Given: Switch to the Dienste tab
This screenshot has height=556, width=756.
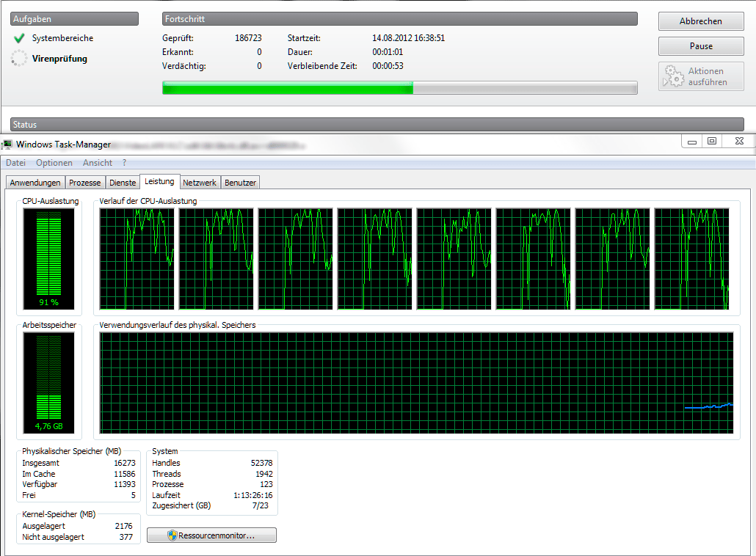Looking at the screenshot, I should tap(123, 183).
